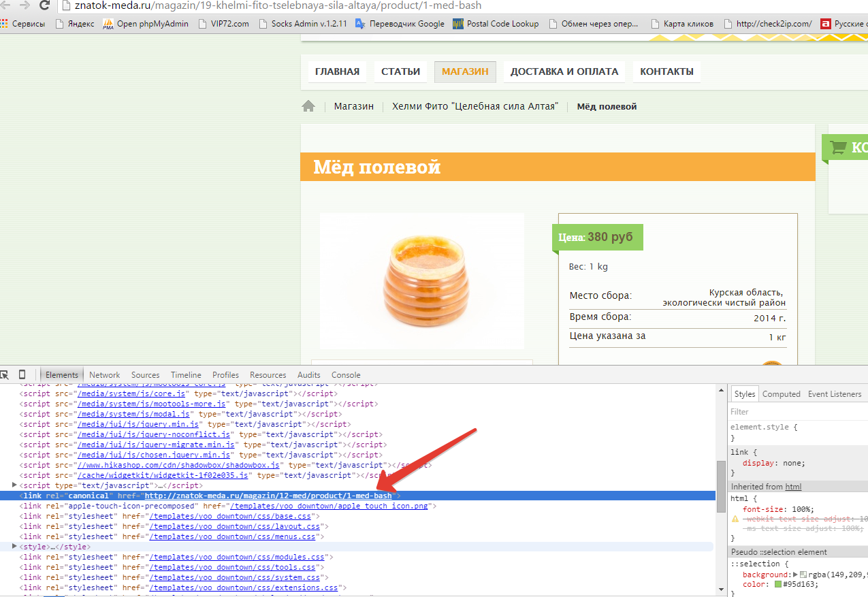This screenshot has height=597, width=868.
Task: Click the browser reload page icon
Action: [44, 5]
